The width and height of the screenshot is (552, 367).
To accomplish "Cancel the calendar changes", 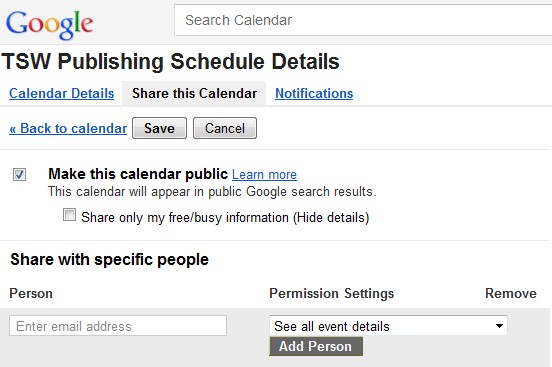I will pos(225,128).
